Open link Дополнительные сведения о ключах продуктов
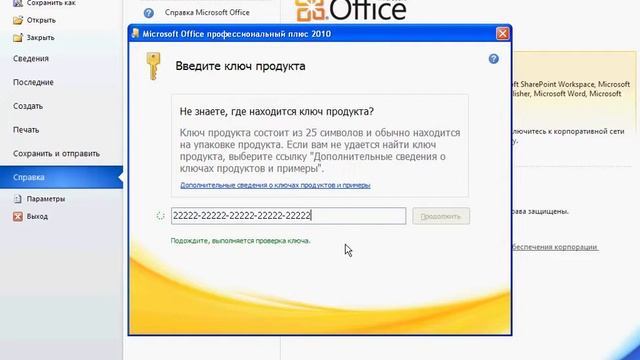 275,185
